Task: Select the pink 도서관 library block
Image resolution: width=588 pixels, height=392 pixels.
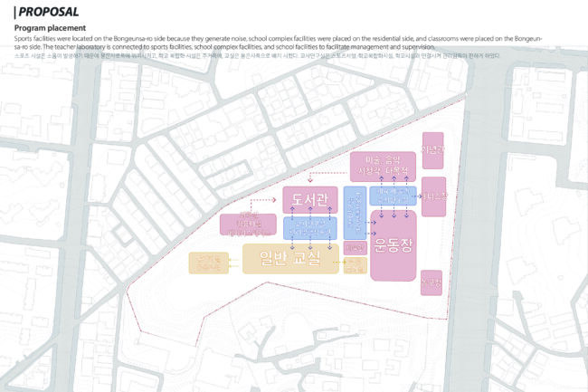Action: 309,200
